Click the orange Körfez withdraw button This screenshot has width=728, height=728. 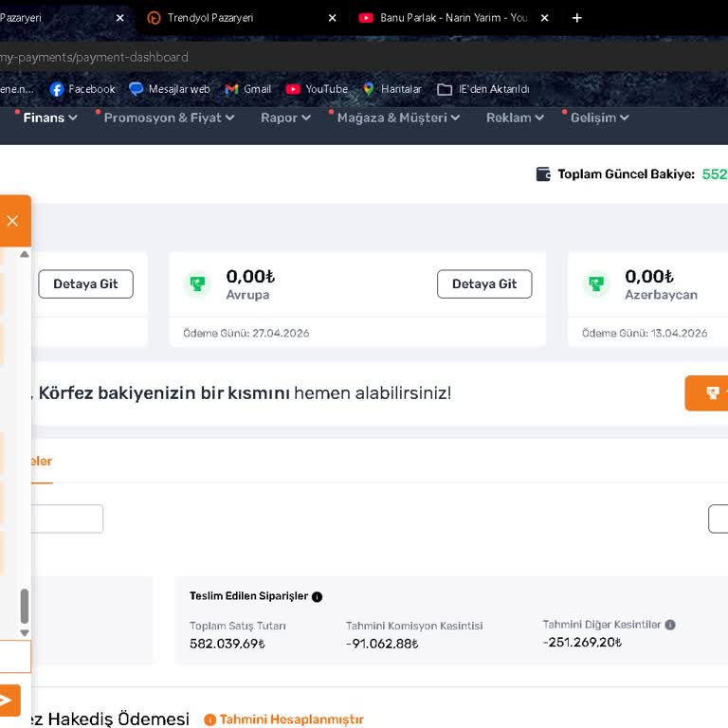(x=706, y=393)
